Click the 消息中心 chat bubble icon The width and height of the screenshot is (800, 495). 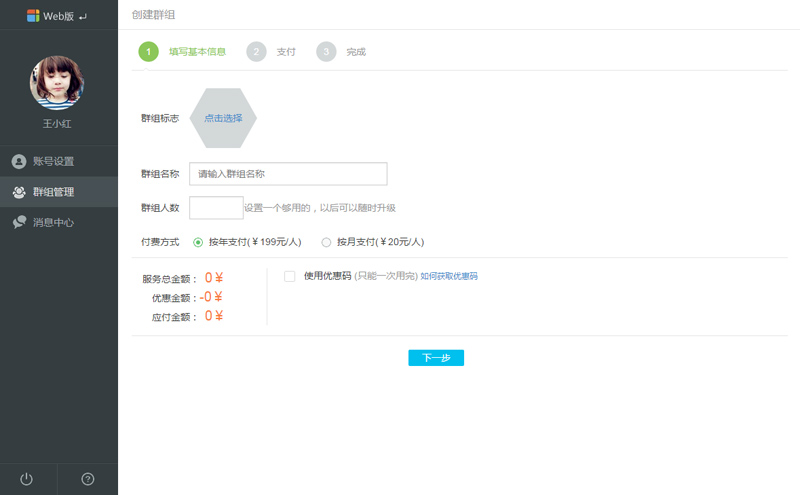click(19, 222)
